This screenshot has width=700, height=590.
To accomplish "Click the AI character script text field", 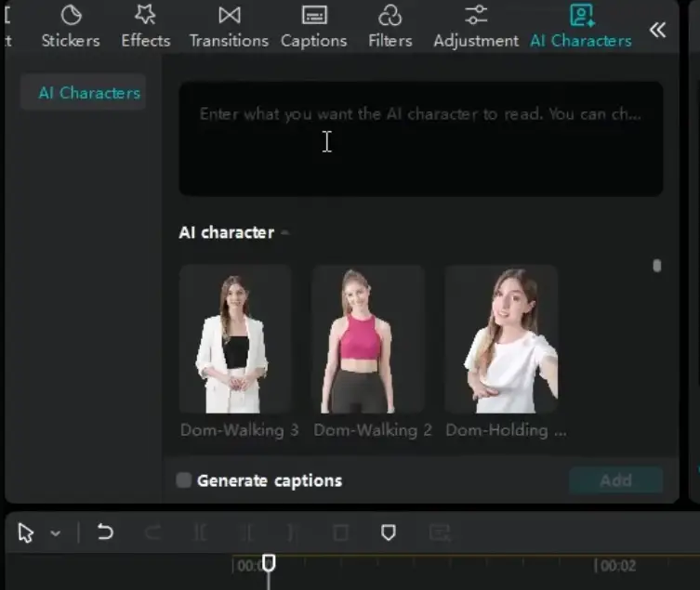I will point(420,138).
